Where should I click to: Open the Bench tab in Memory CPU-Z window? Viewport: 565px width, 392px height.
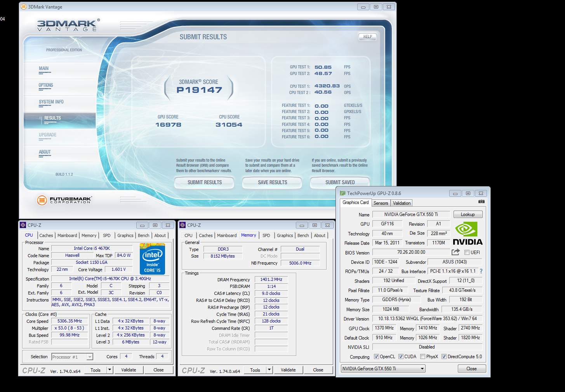(303, 235)
